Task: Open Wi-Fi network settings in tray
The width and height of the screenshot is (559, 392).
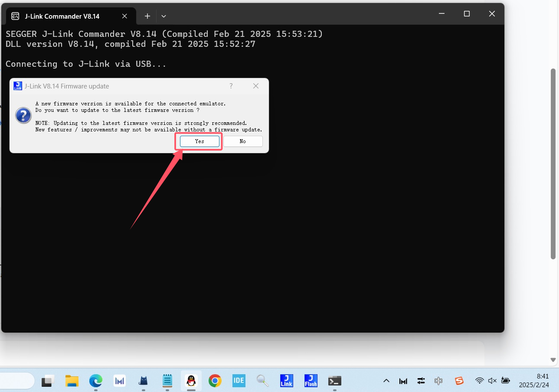Action: click(x=479, y=381)
